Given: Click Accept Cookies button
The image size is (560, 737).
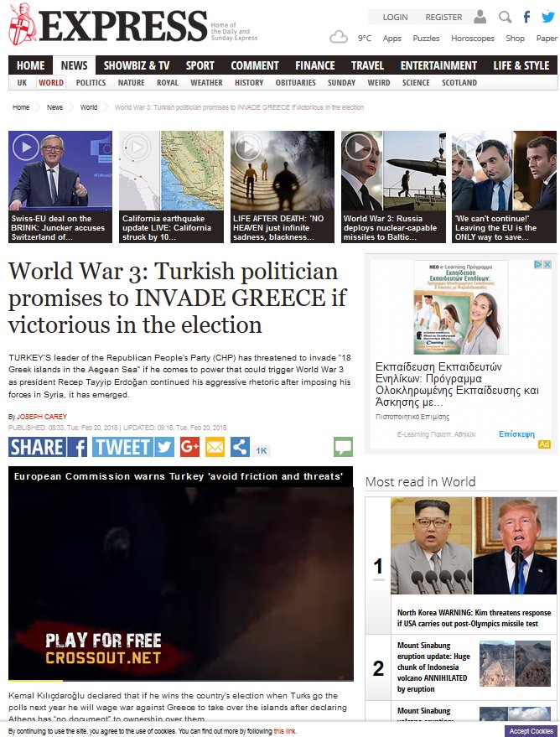Looking at the screenshot, I should click(531, 731).
